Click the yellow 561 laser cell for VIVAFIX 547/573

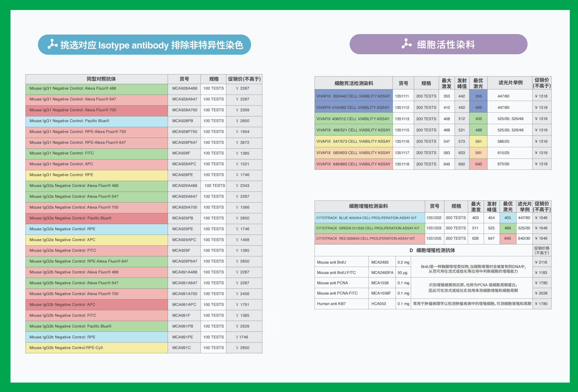pos(478,141)
